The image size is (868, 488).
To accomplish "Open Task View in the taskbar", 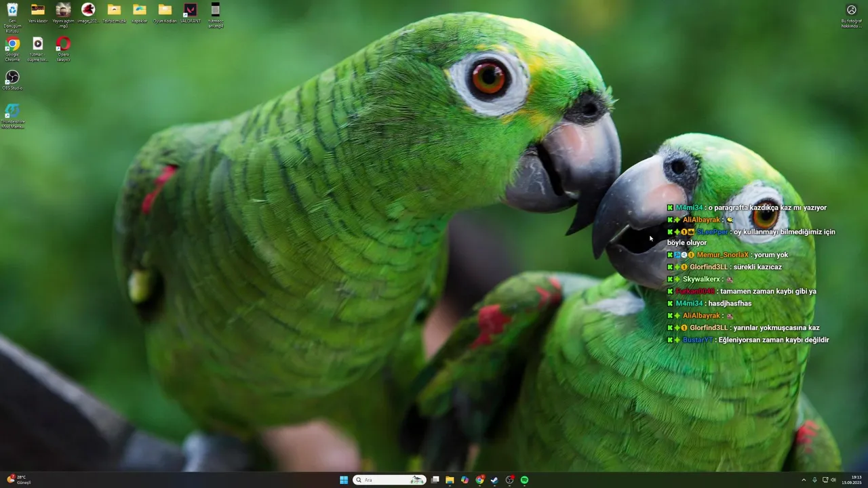I will pos(435,480).
